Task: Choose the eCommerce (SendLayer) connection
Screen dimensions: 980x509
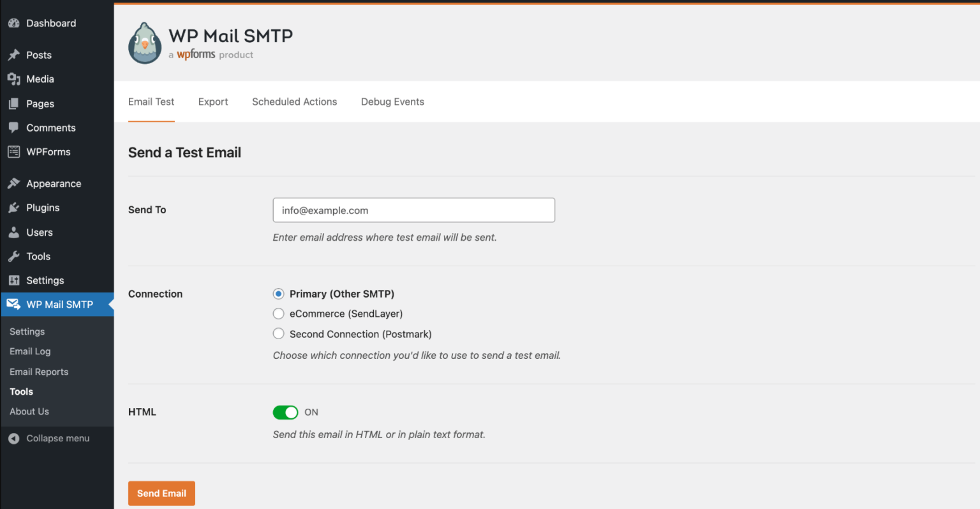Action: [x=278, y=314]
